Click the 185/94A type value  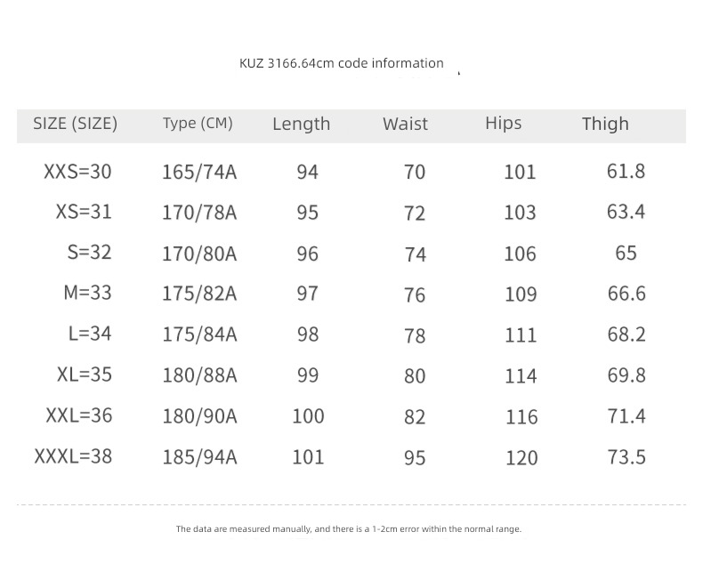click(199, 457)
